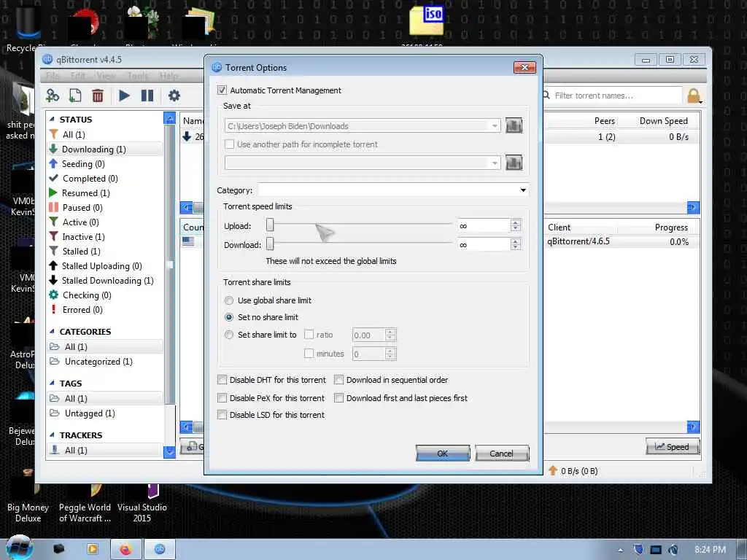Click the Resume play icon in toolbar
This screenshot has width=747, height=560.
pyautogui.click(x=124, y=96)
